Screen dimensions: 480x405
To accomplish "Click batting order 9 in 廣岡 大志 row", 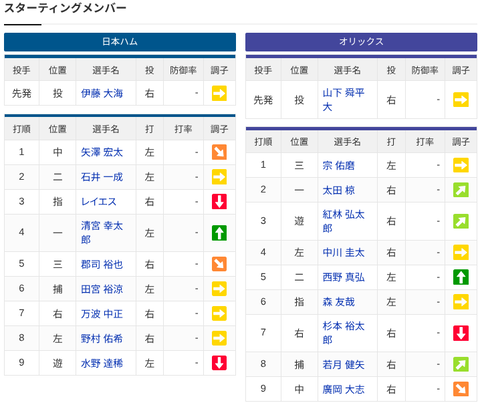I will pos(263,389).
